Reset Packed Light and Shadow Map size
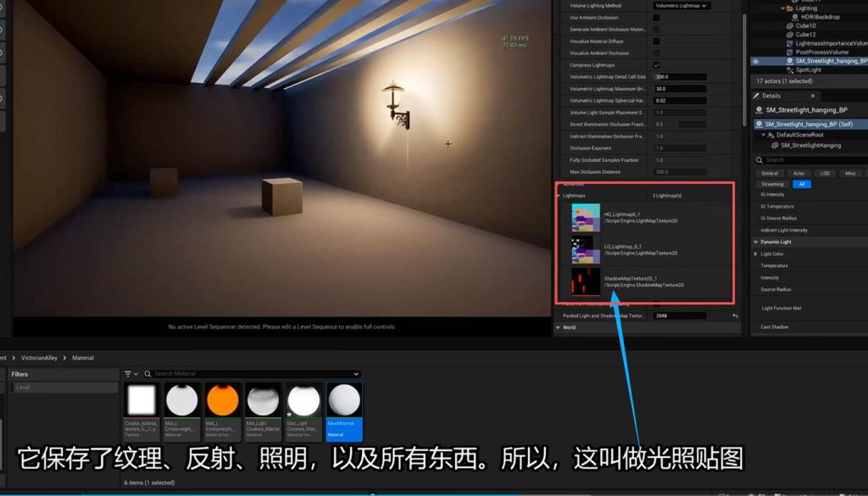The width and height of the screenshot is (868, 496). tap(735, 316)
